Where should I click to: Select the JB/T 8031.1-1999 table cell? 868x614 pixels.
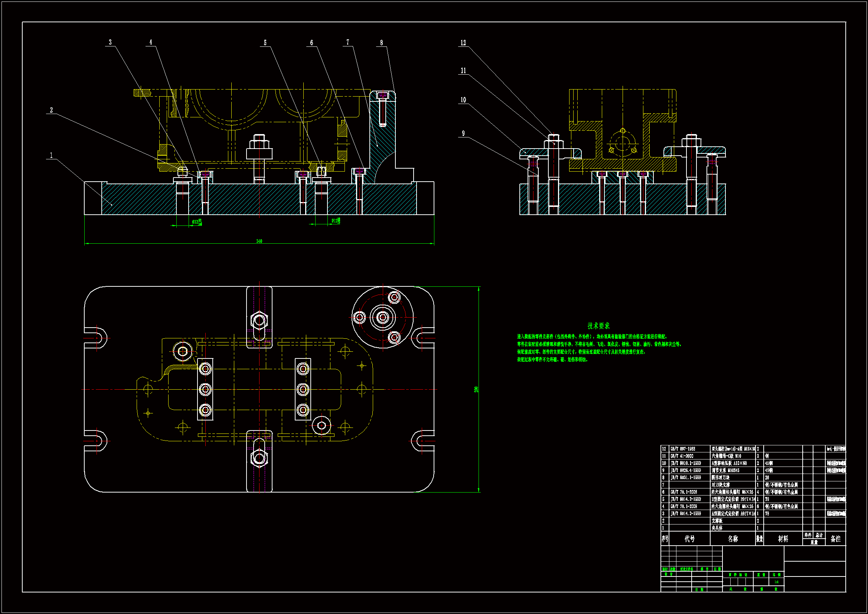(686, 478)
